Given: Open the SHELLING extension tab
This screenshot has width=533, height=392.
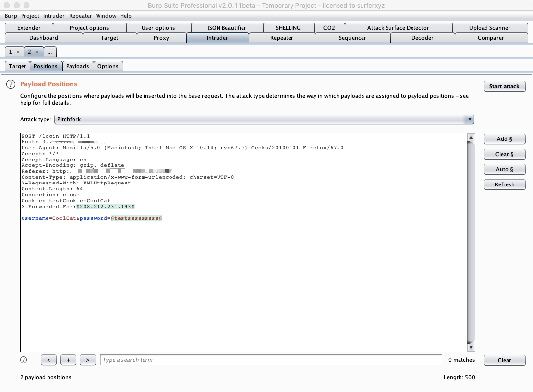Looking at the screenshot, I should point(288,27).
